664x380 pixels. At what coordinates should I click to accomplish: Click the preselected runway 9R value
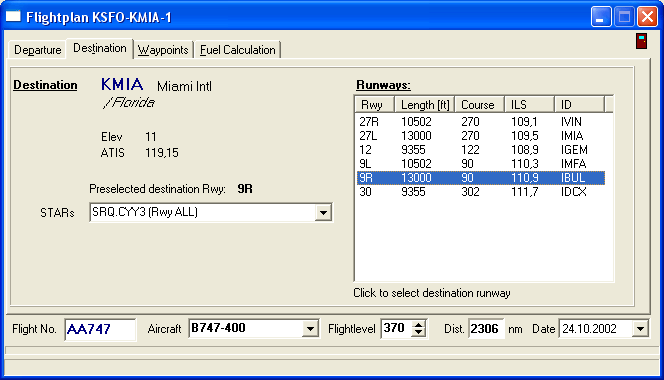pyautogui.click(x=245, y=189)
